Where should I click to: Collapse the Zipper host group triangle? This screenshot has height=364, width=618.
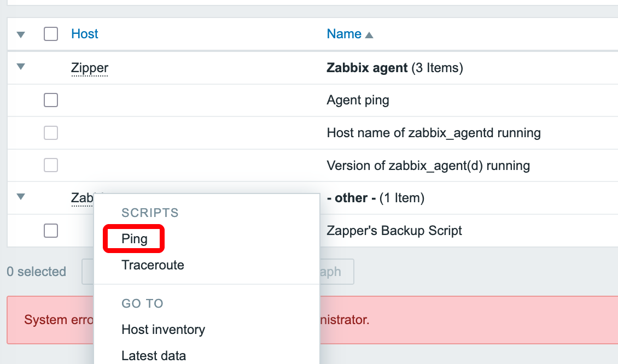21,67
